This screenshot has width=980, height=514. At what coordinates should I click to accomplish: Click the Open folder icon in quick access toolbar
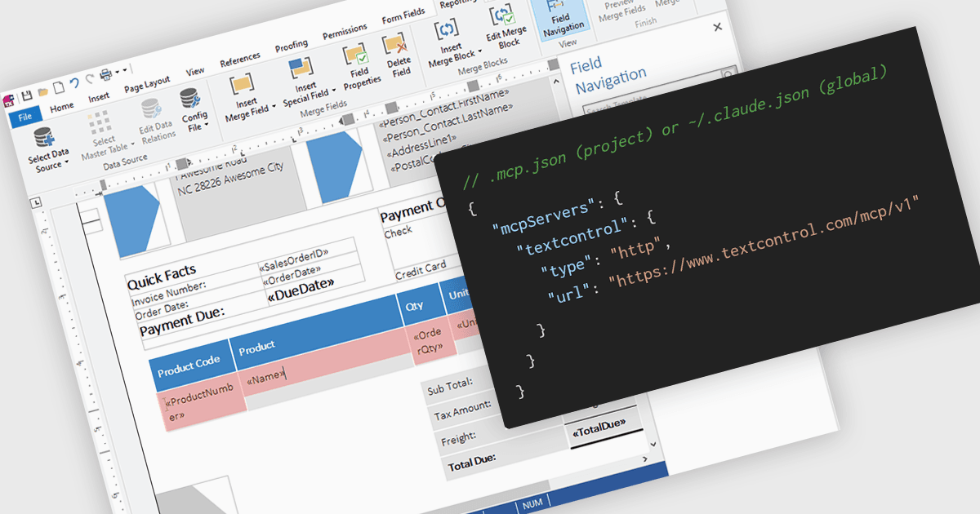click(42, 91)
